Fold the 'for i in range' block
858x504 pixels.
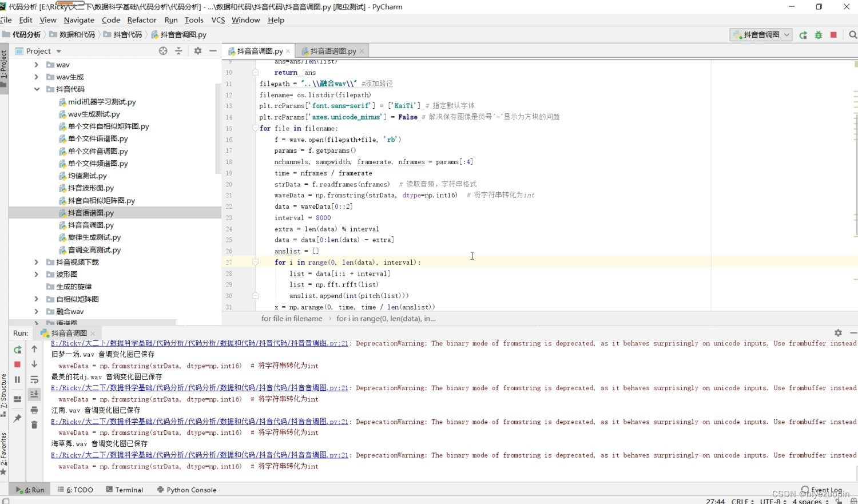tap(255, 262)
